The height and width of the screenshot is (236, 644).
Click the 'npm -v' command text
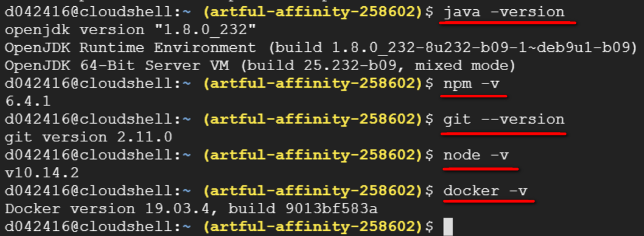pyautogui.click(x=475, y=84)
